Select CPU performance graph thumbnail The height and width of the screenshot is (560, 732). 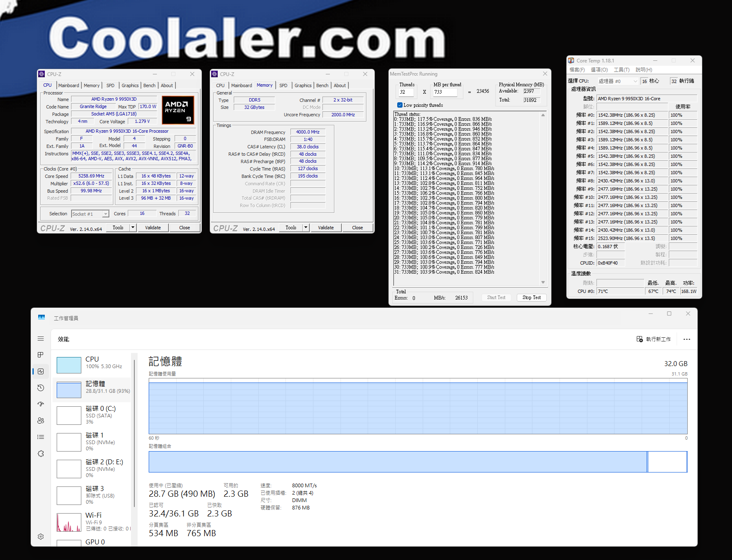point(69,365)
